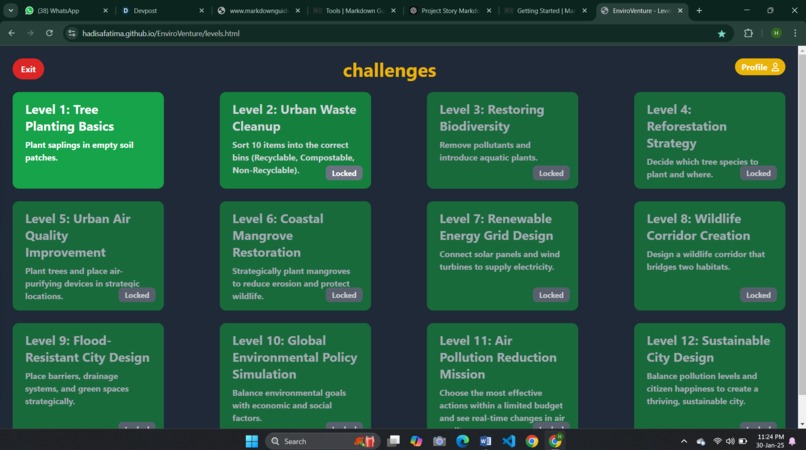The image size is (806, 450).
Task: Open Microsoft Word from the taskbar
Action: [485, 441]
